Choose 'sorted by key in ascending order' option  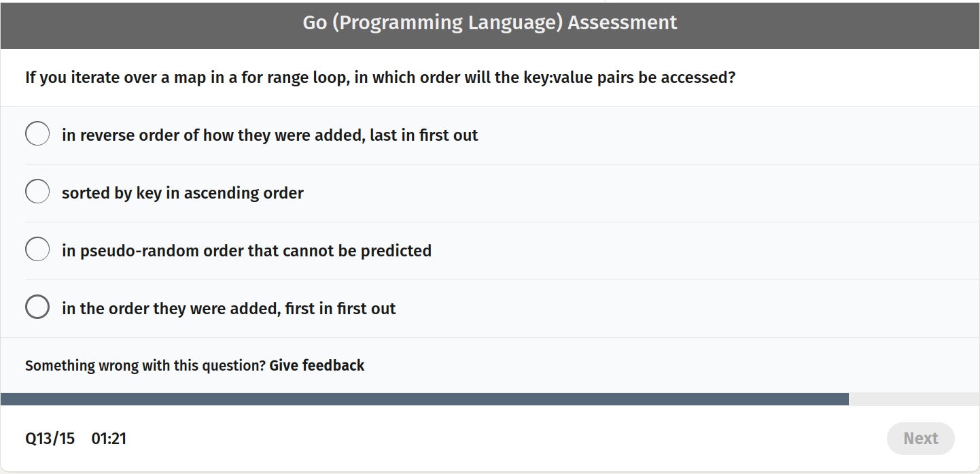(x=37, y=191)
